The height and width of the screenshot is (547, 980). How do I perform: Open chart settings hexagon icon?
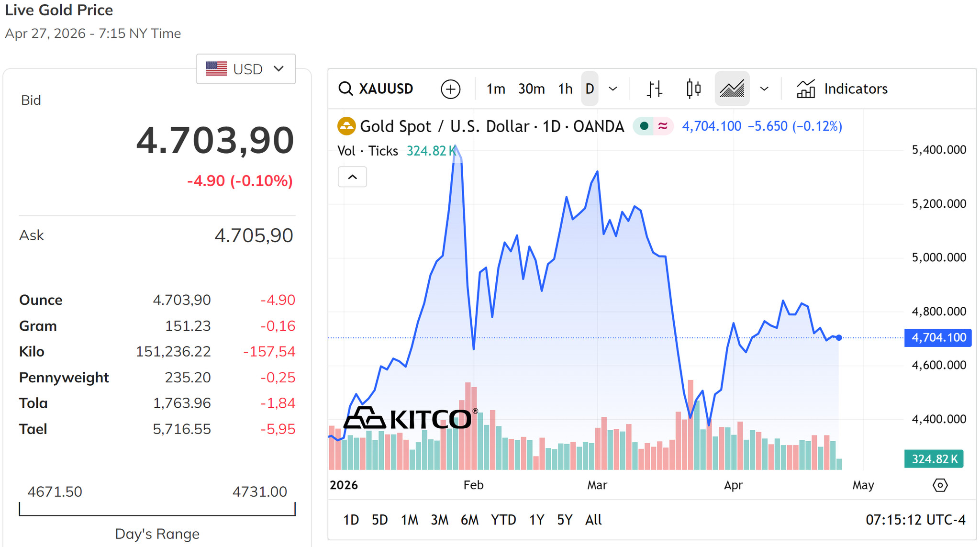click(940, 485)
